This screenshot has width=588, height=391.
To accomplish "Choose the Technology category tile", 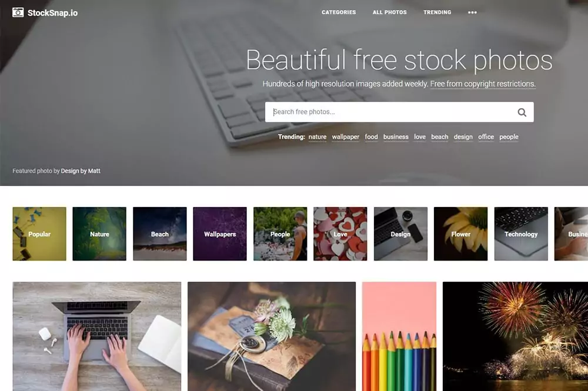I will [521, 234].
